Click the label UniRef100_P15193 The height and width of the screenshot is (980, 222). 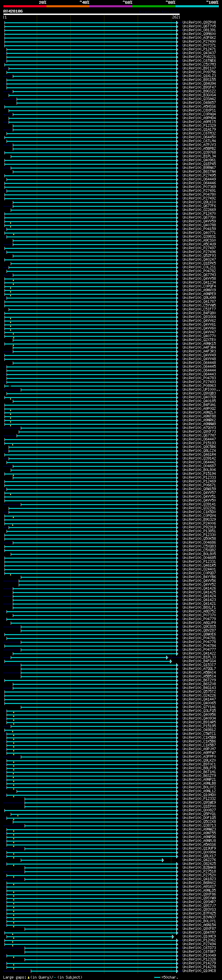[x=199, y=443]
